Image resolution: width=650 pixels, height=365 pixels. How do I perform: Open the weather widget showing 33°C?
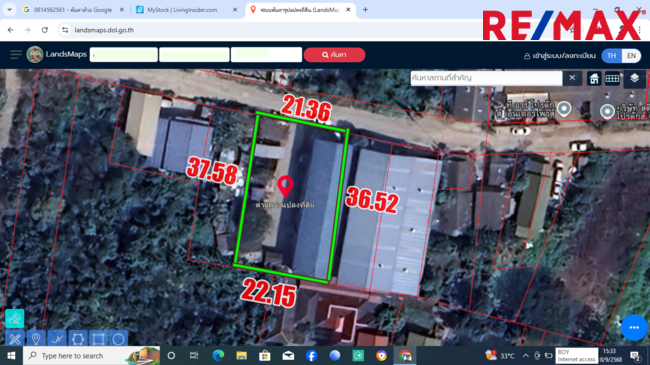(500, 356)
